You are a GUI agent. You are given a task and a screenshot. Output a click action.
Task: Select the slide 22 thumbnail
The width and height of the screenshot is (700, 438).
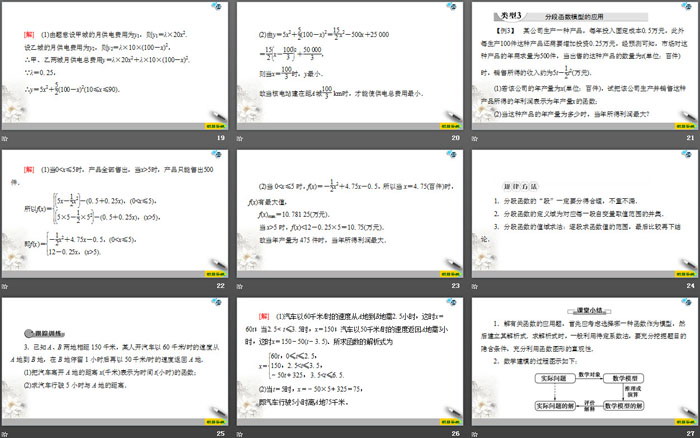(115, 213)
